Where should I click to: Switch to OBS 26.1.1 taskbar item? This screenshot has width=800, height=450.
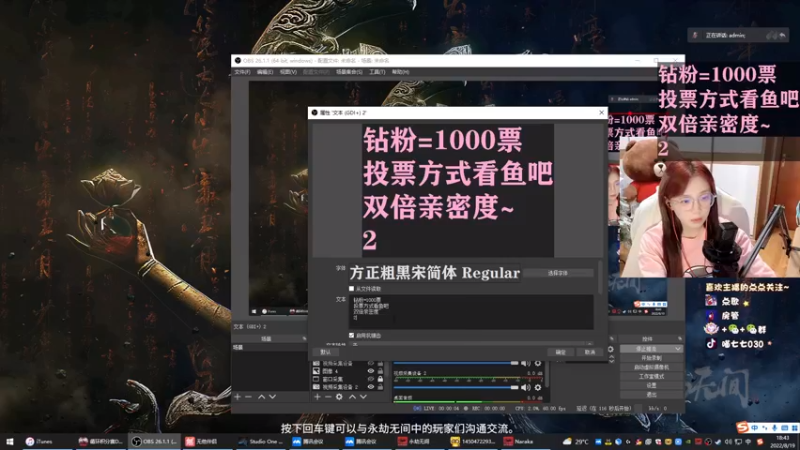tap(153, 441)
